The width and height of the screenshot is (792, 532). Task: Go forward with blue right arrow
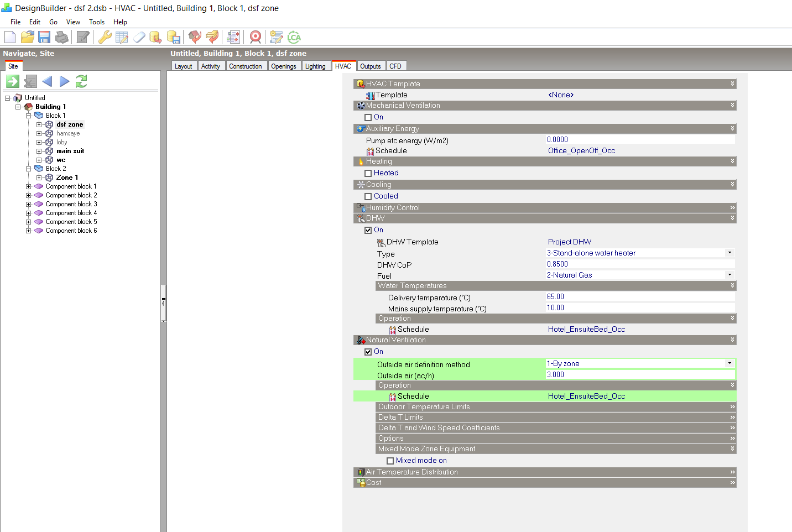pyautogui.click(x=65, y=81)
